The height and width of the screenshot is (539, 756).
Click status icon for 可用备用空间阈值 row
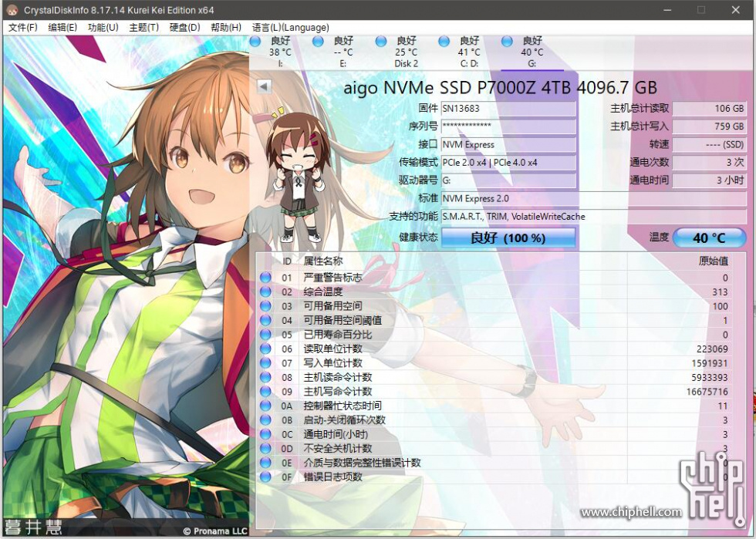pos(265,320)
